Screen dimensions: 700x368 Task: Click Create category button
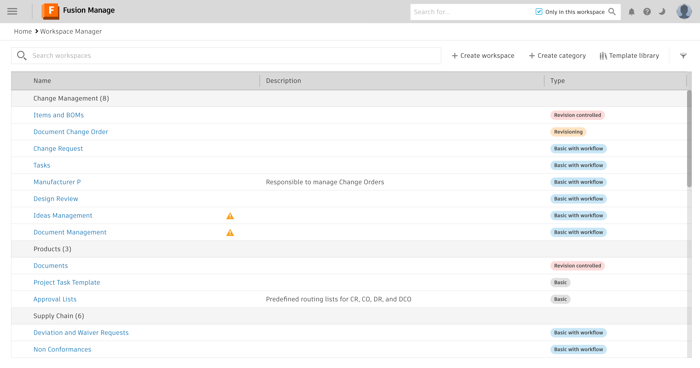[x=557, y=56]
